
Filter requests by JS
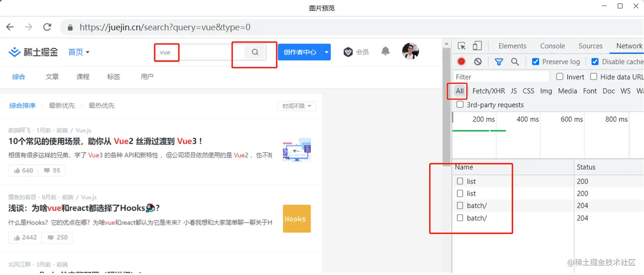point(514,91)
